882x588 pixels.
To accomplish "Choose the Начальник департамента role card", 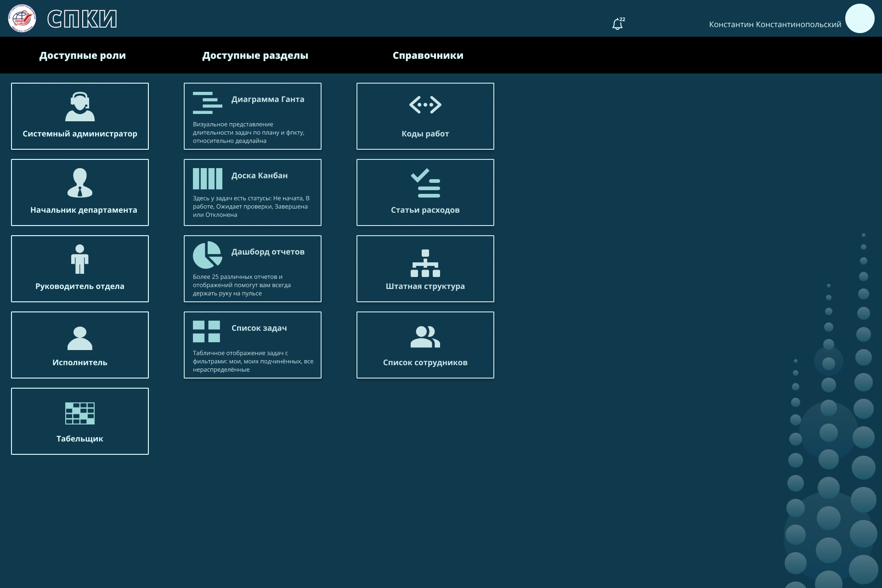I will (80, 192).
